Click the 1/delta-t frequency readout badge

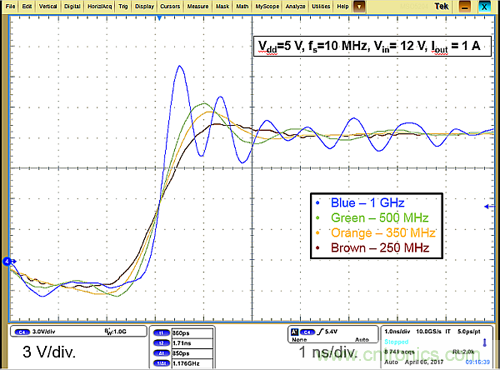pyautogui.click(x=161, y=363)
